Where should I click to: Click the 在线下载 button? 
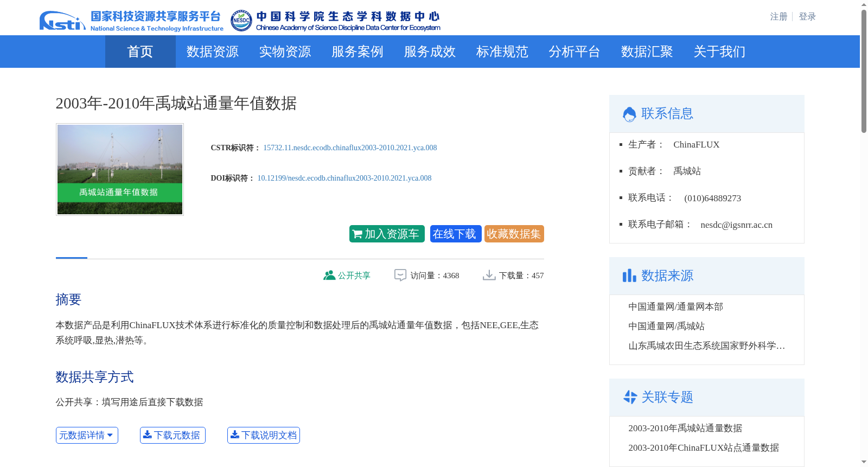(456, 234)
